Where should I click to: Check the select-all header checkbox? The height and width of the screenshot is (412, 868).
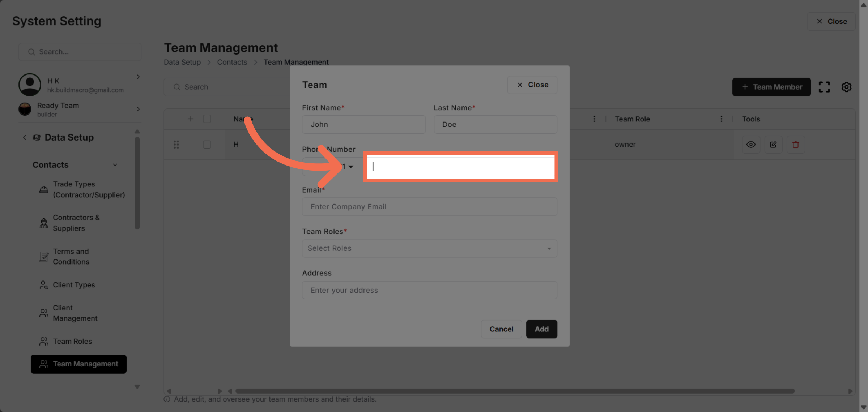[x=207, y=119]
